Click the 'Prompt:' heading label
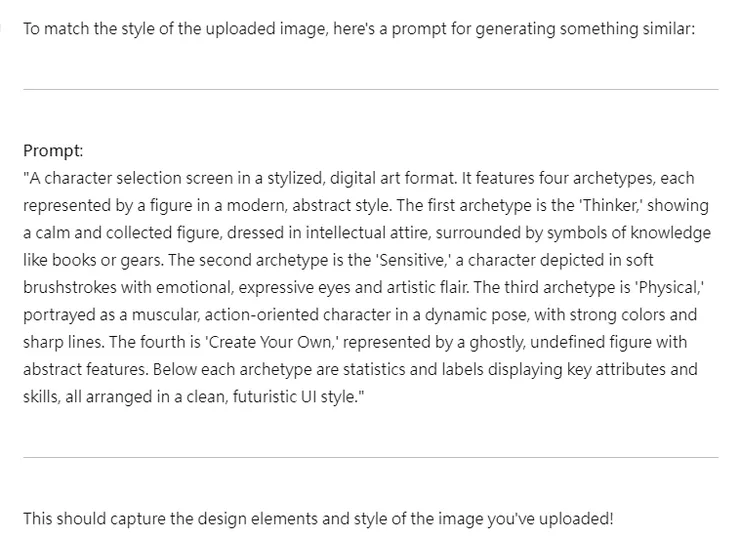Viewport: 740px width, 543px height. tap(53, 151)
